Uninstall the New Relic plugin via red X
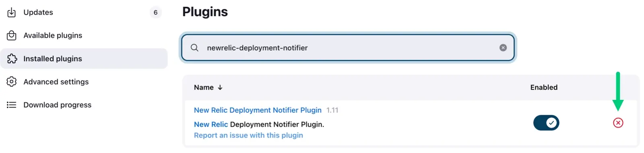This screenshot has width=644, height=153. (618, 123)
